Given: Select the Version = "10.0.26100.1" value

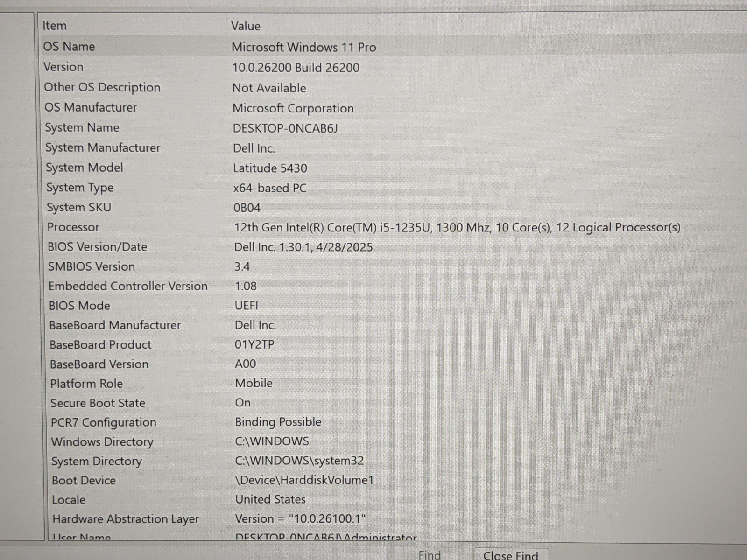Looking at the screenshot, I should click(x=301, y=518).
